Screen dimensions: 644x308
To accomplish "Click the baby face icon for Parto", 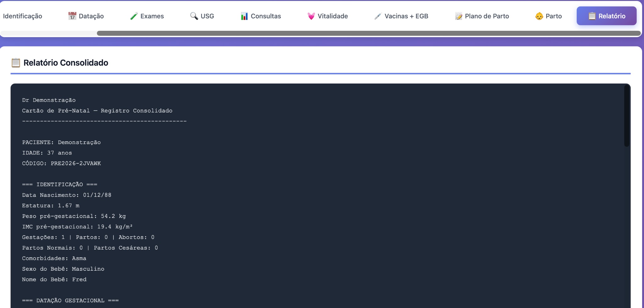I will coord(539,16).
